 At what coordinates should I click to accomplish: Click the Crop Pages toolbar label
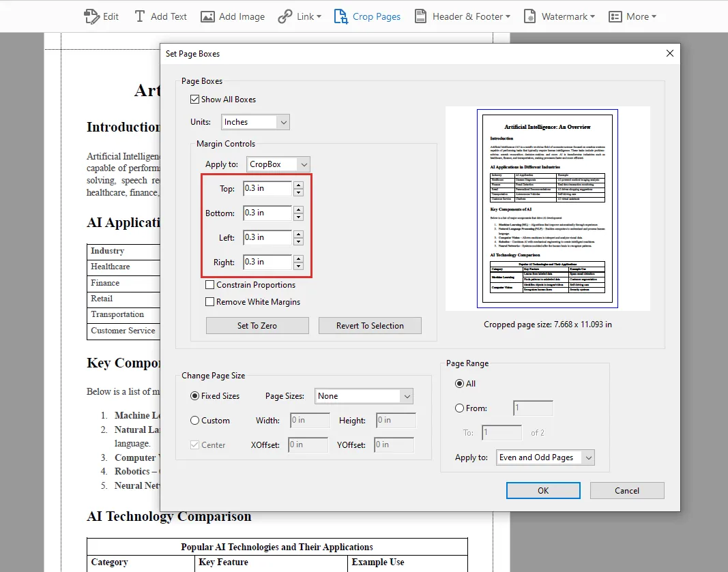tap(377, 16)
